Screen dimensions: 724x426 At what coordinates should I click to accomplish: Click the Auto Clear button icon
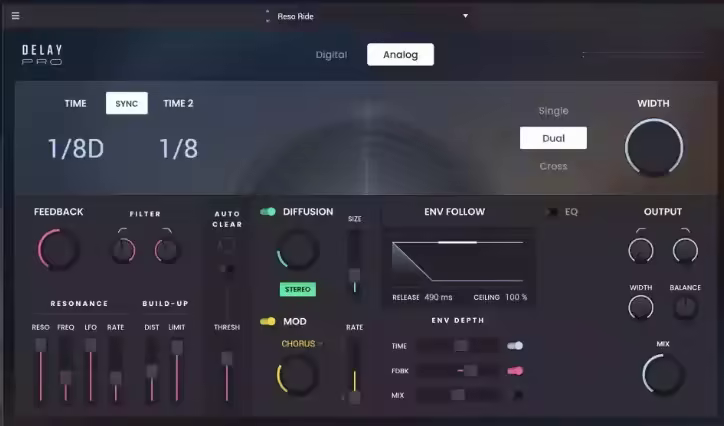(227, 245)
